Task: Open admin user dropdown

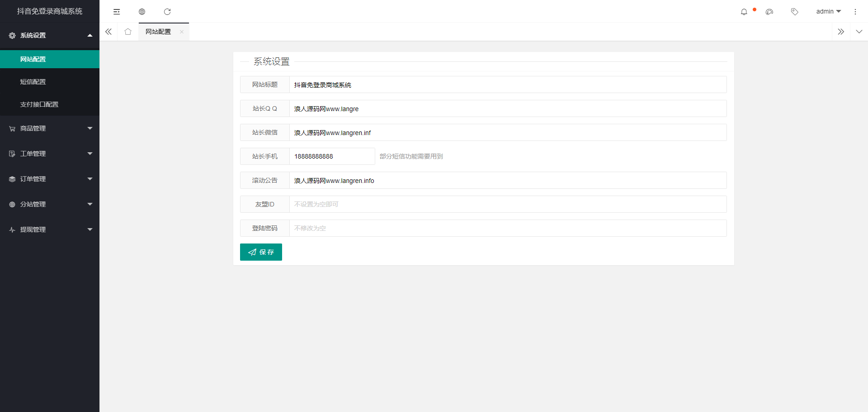Action: pyautogui.click(x=828, y=11)
